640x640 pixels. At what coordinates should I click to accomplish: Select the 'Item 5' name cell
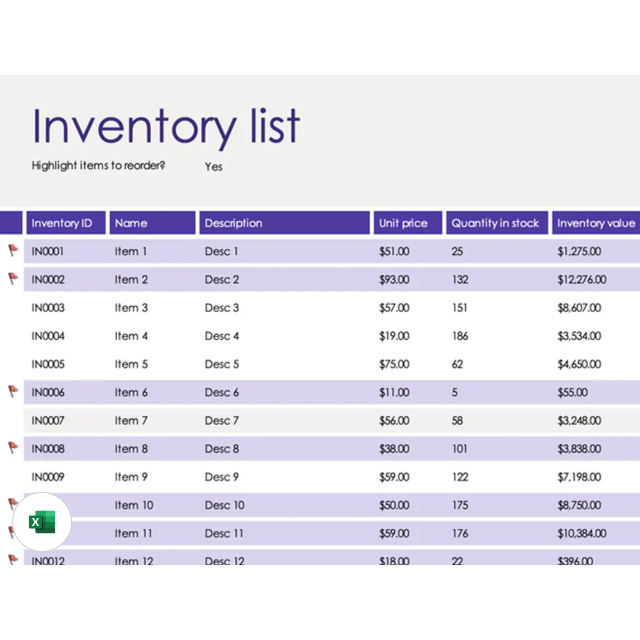click(x=131, y=364)
